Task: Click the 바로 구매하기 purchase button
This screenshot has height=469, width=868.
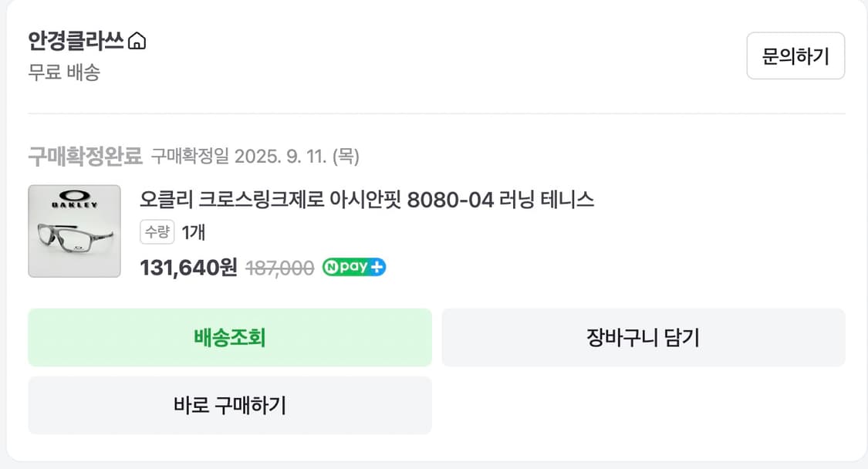Action: [230, 405]
